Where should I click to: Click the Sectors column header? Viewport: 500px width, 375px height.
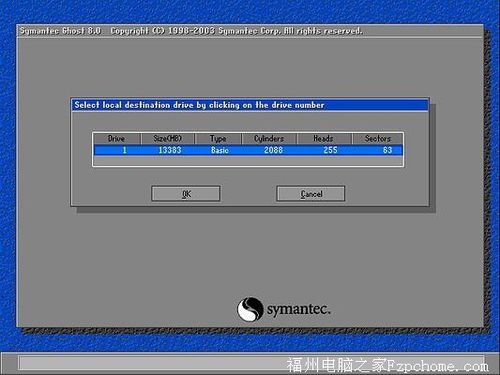(x=377, y=138)
